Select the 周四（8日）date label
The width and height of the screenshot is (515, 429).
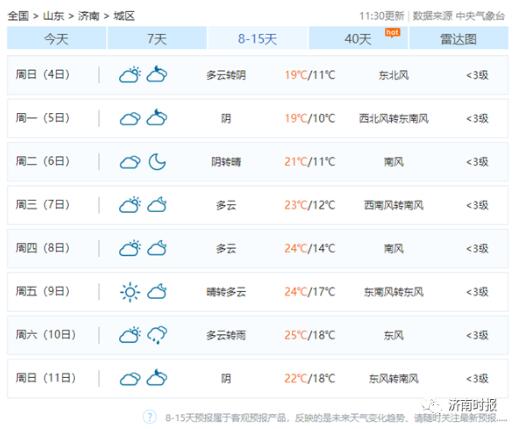[x=43, y=248]
